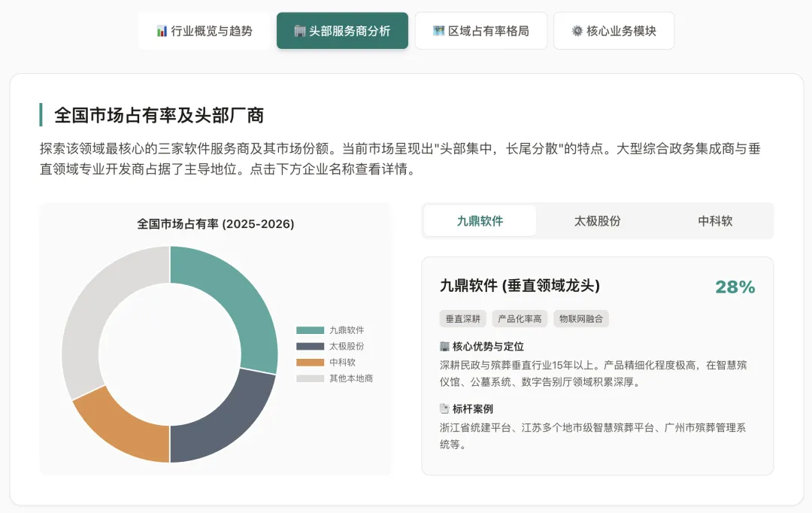Select the 九鼎软件 company tab
Viewport: 812px width, 513px height.
(x=480, y=221)
